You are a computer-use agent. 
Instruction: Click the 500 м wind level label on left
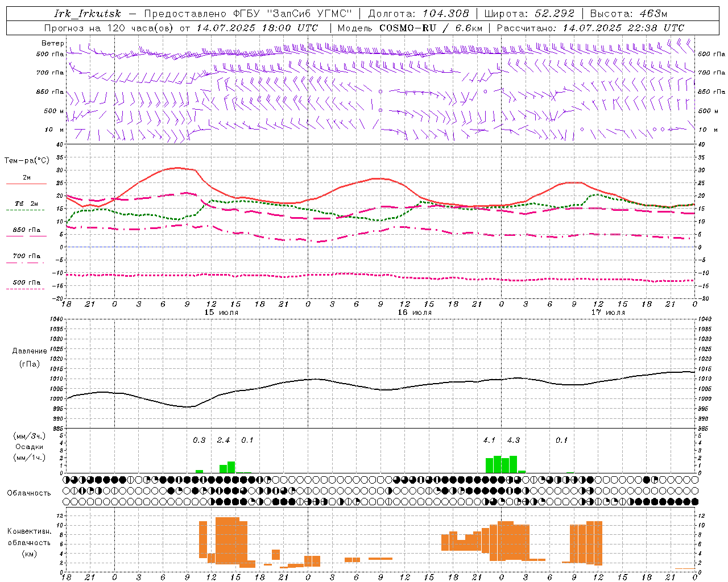[54, 111]
